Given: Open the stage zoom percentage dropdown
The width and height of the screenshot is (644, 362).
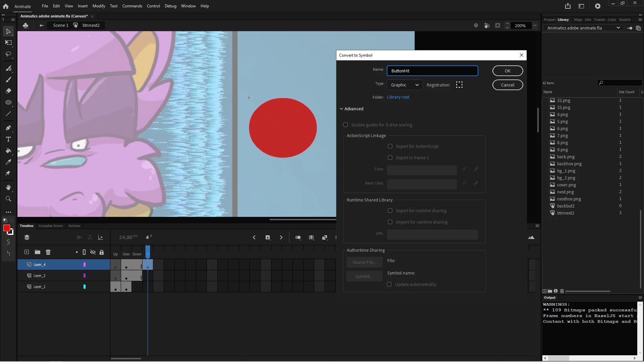Looking at the screenshot, I should (535, 25).
